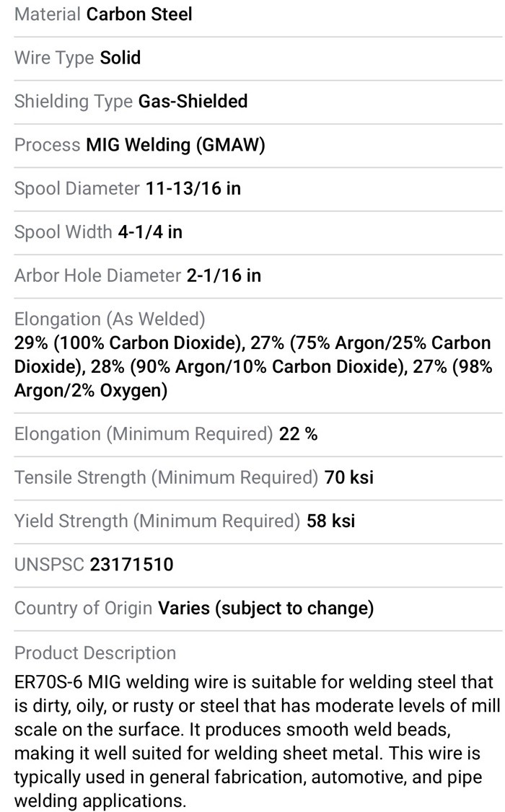Click the Arbor Hole Diameter 2-1/16 in value
This screenshot has width=505, height=812.
(x=224, y=275)
